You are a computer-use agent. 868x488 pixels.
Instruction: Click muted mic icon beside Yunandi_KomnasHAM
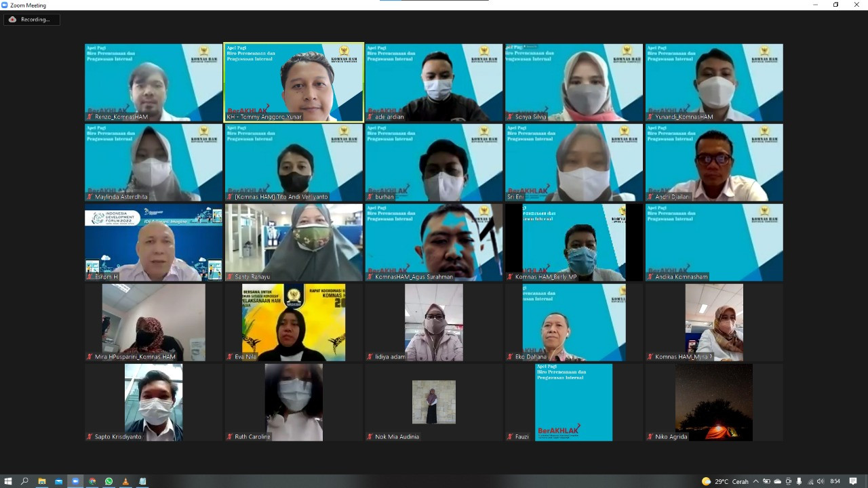pos(650,117)
